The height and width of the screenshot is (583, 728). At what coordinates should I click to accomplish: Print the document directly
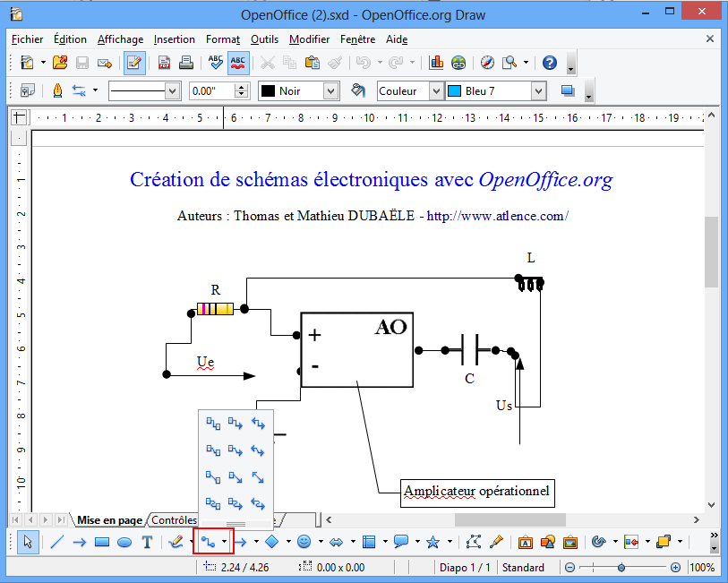tap(186, 63)
